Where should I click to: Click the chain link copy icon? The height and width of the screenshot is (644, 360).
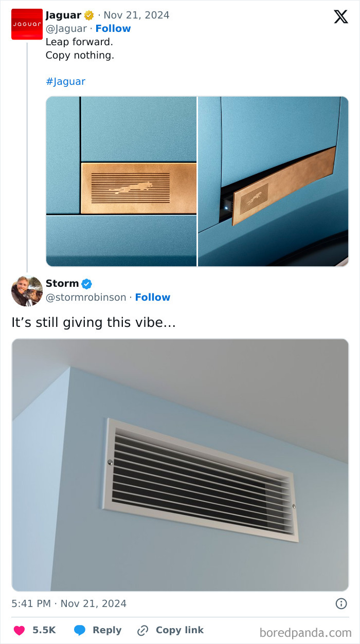[x=143, y=630]
